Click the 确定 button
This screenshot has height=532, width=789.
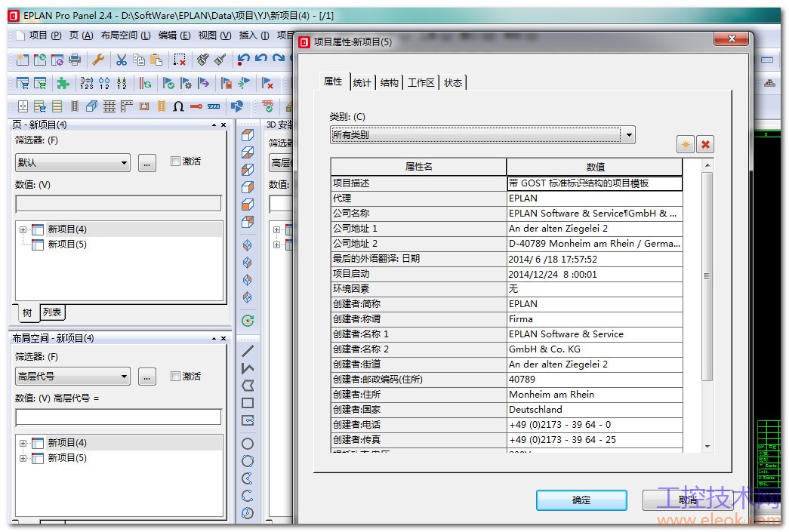tap(581, 500)
